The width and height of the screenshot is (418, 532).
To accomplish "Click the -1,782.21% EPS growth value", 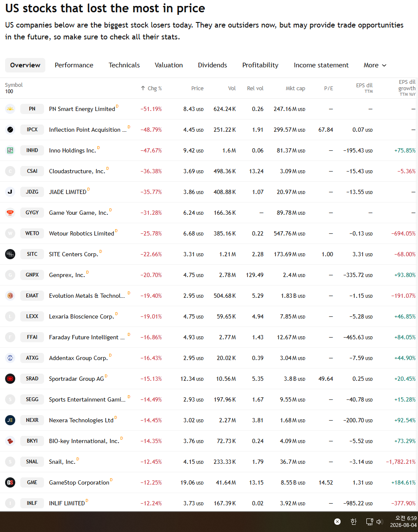I will point(401,462).
